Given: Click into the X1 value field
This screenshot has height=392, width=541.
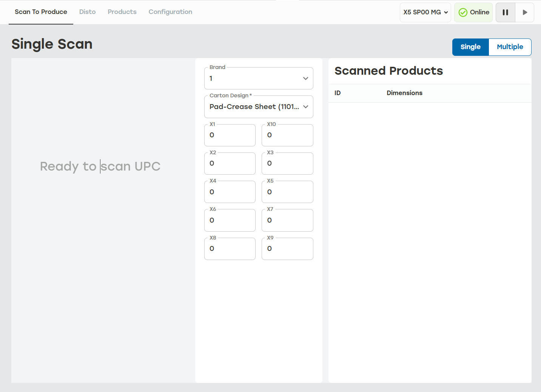Looking at the screenshot, I should (230, 135).
